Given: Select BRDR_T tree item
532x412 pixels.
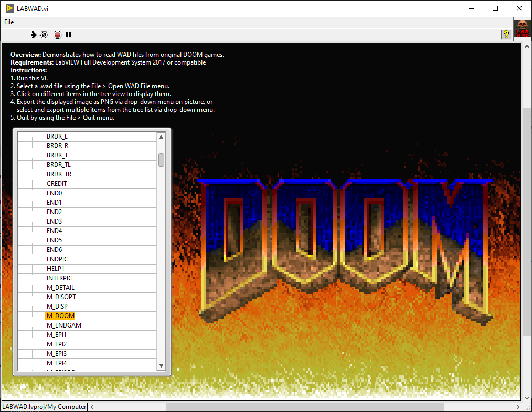Looking at the screenshot, I should pos(57,155).
